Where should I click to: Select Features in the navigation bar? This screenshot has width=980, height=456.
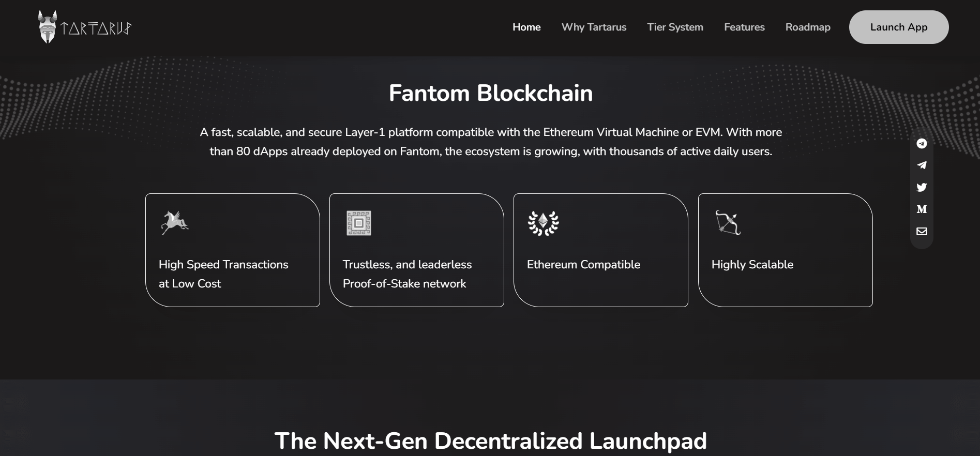(744, 27)
